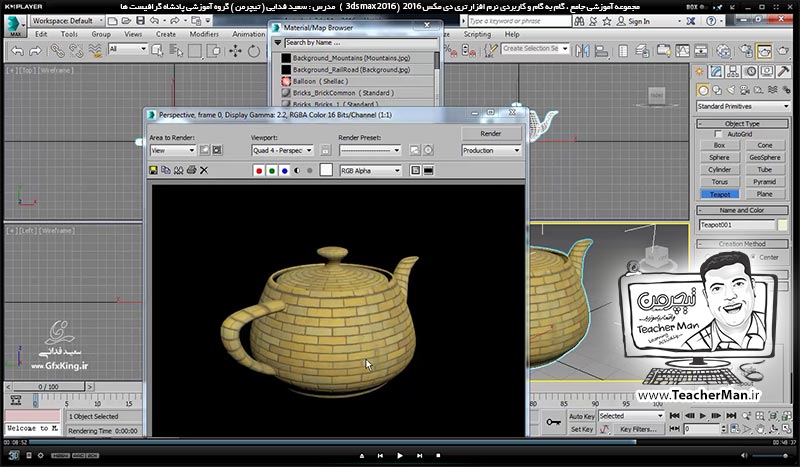
Task: Click the Render button in frame window
Action: pos(491,133)
